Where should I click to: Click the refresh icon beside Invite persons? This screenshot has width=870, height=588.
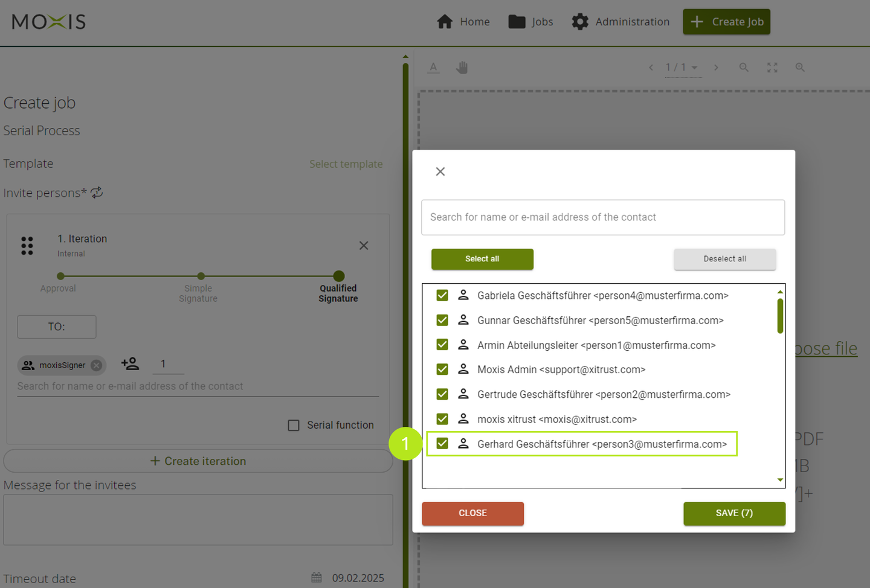[x=97, y=193]
